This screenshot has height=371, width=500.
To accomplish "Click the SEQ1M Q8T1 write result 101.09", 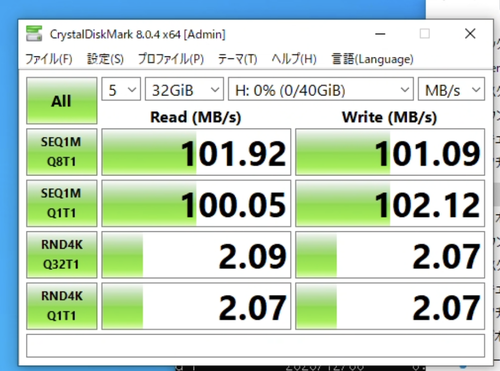I will click(x=390, y=152).
